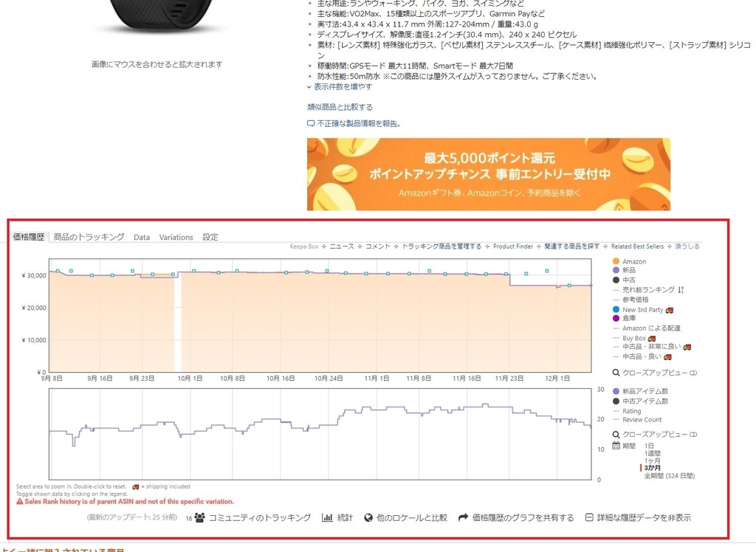Click the 統計 bar chart icon
The image size is (756, 552).
point(327,517)
